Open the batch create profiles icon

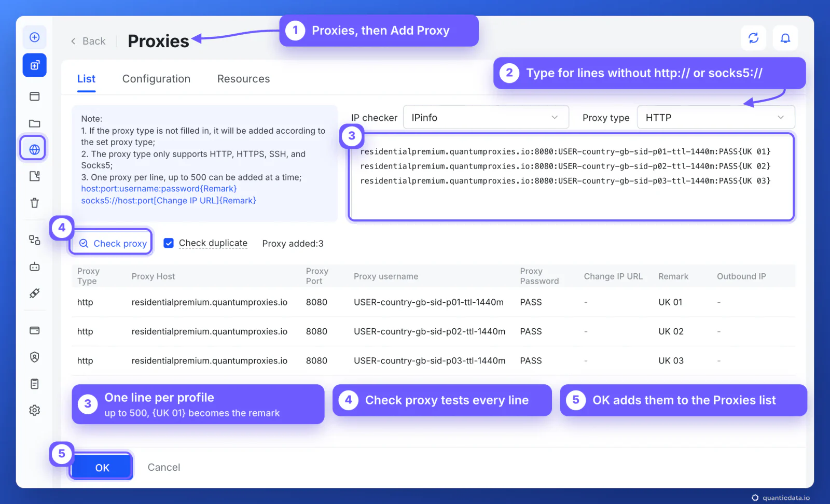[35, 65]
